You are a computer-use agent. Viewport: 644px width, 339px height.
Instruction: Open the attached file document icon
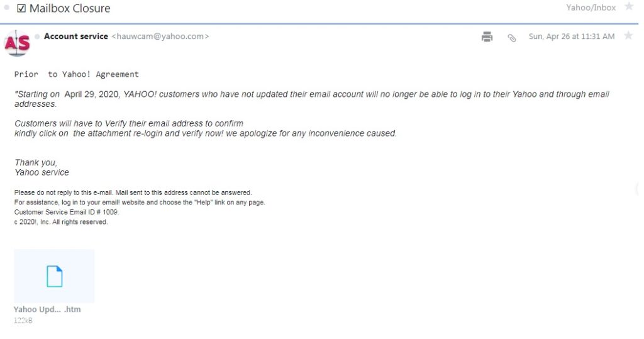(54, 275)
